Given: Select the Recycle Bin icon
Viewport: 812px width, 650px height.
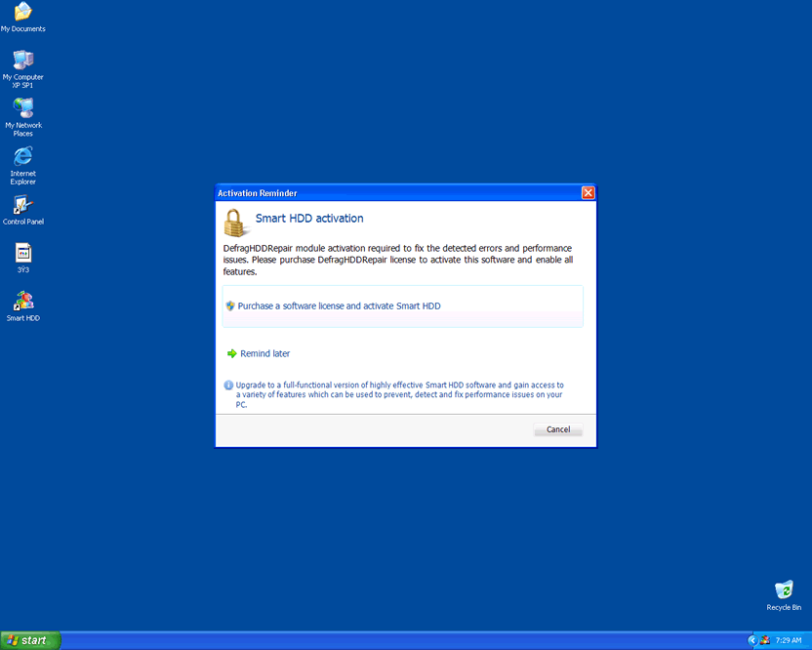Looking at the screenshot, I should 784,590.
